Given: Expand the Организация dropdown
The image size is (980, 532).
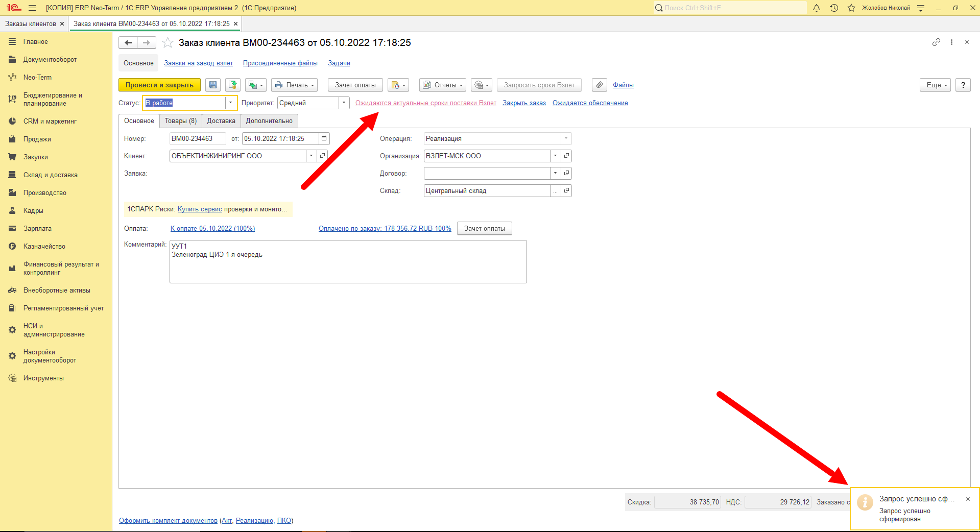Looking at the screenshot, I should (x=555, y=156).
